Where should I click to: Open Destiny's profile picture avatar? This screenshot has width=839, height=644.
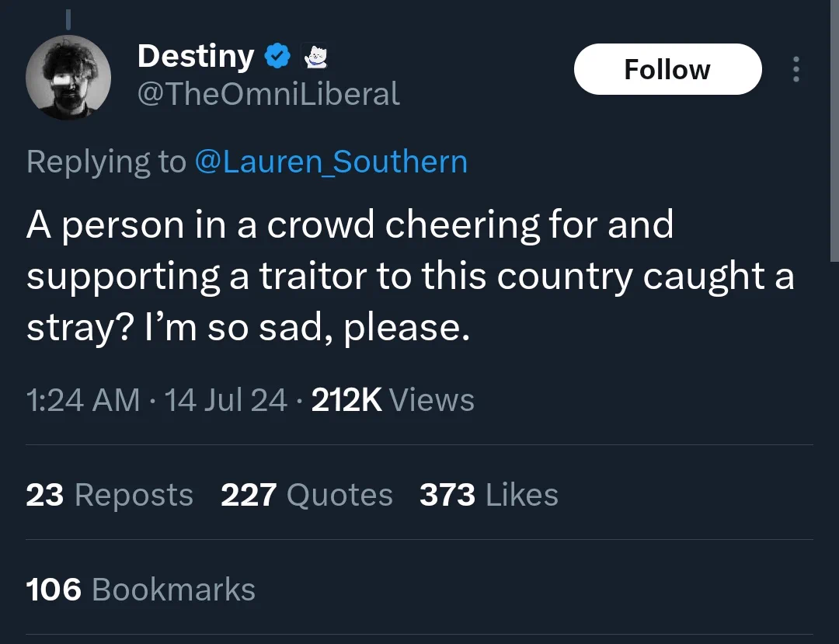[x=68, y=78]
